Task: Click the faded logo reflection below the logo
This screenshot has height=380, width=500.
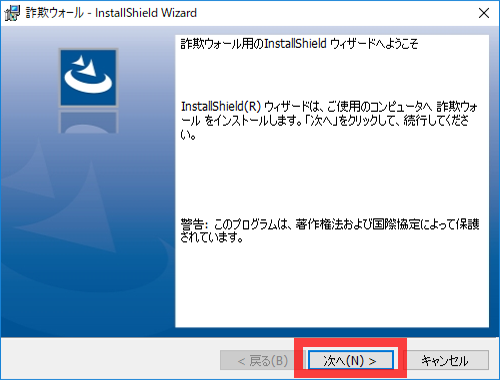Action: pos(88,122)
